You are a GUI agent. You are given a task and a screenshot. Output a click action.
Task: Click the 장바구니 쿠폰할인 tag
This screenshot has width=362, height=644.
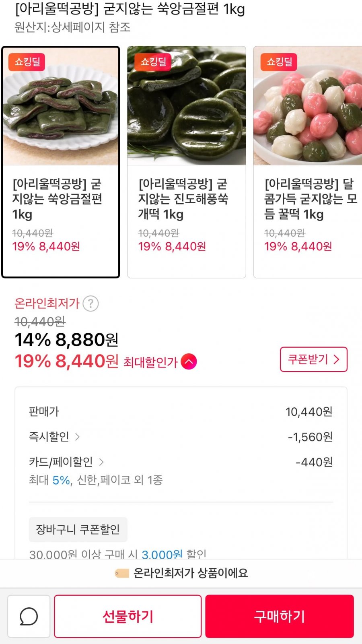(x=78, y=529)
